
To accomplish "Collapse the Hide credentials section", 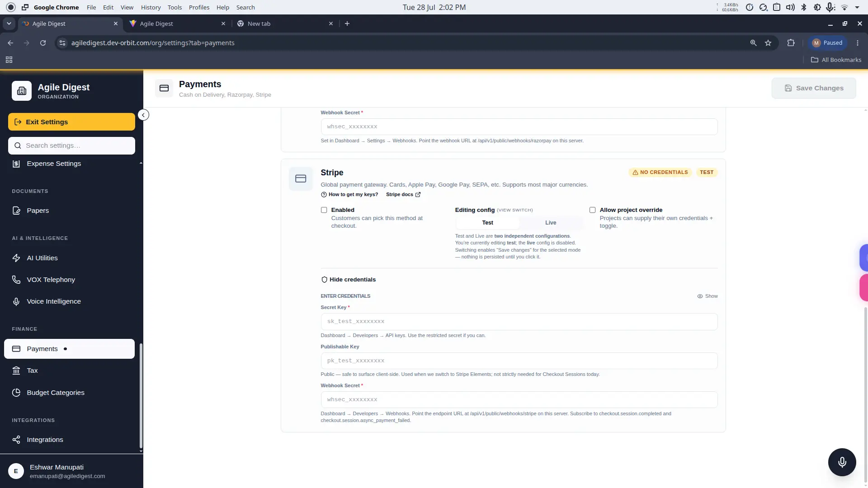I will click(x=349, y=280).
